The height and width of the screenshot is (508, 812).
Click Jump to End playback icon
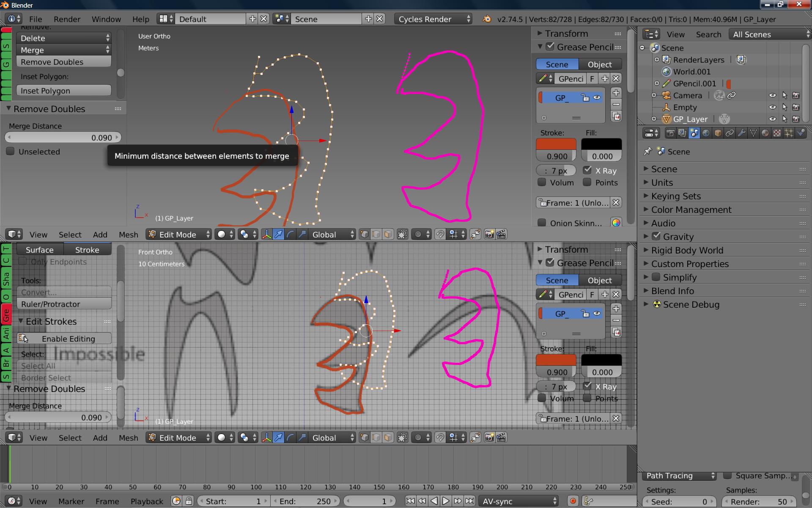(x=469, y=501)
